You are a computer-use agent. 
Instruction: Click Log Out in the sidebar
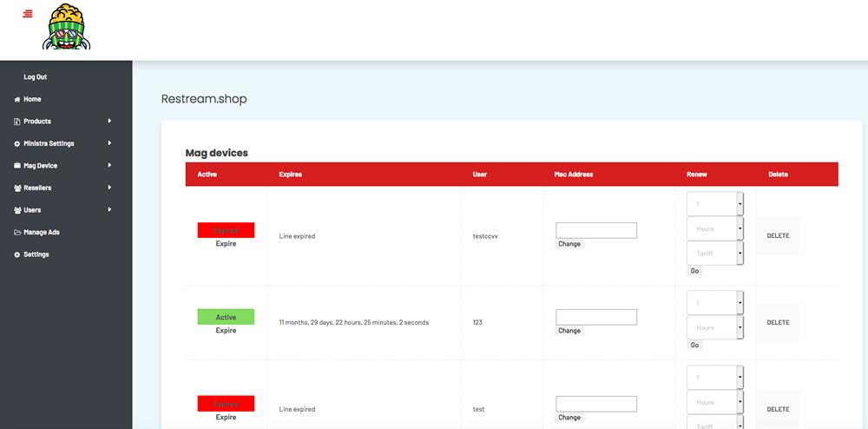click(x=36, y=77)
